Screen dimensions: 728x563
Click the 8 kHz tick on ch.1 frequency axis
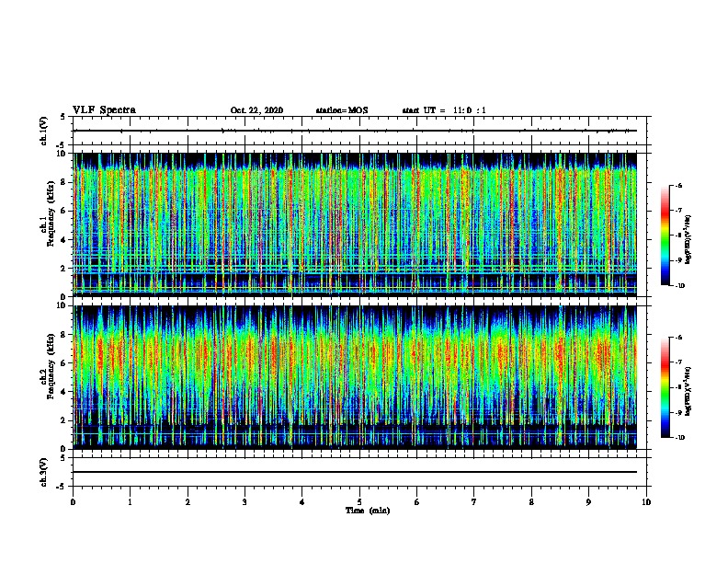(64, 182)
